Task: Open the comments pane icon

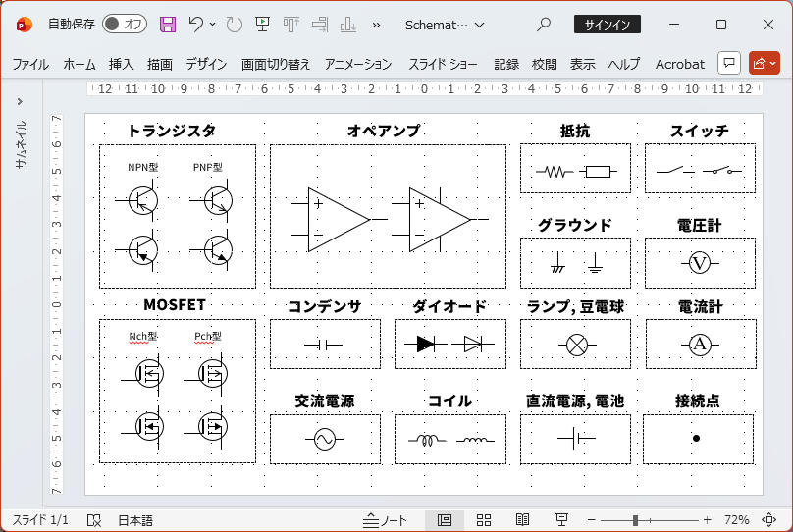Action: click(729, 63)
